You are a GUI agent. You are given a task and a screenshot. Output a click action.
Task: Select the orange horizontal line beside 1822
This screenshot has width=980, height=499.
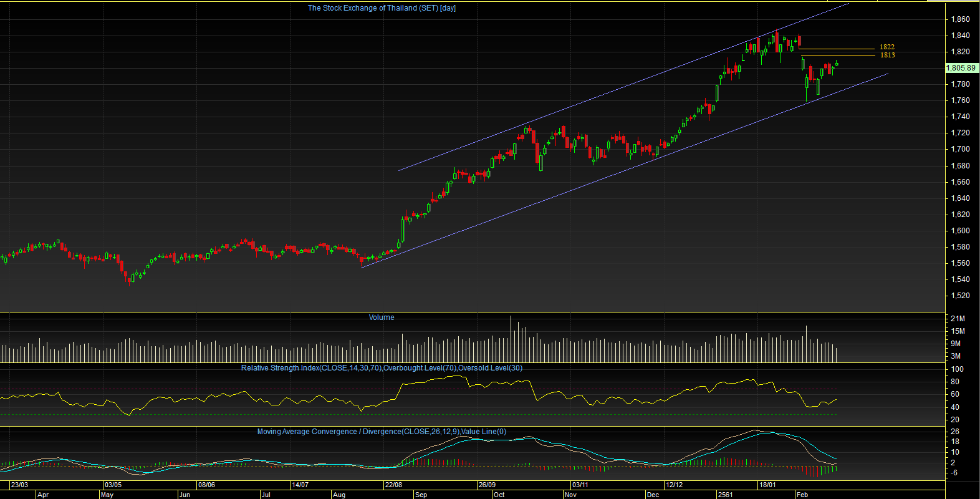(837, 49)
